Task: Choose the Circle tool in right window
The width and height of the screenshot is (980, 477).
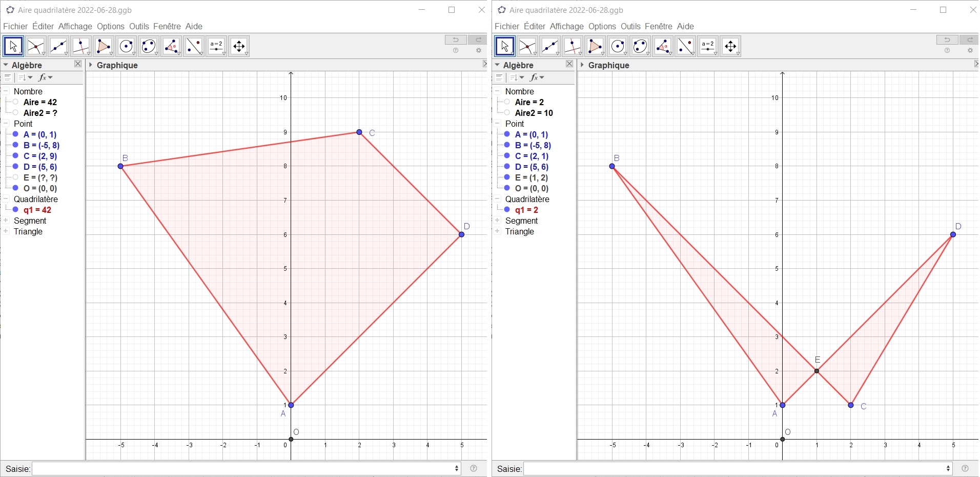Action: (618, 46)
